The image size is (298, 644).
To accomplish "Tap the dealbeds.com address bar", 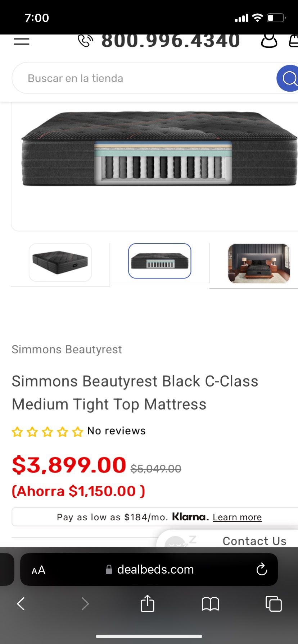I will click(155, 569).
